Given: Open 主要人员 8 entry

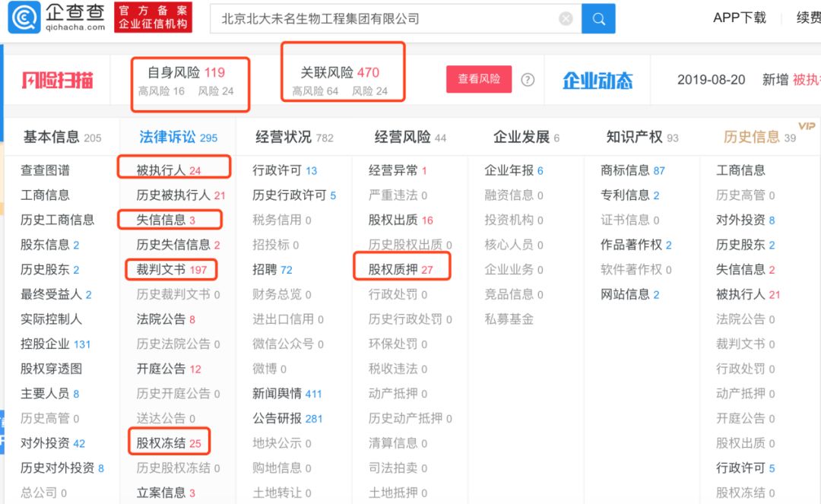Looking at the screenshot, I should 49,394.
